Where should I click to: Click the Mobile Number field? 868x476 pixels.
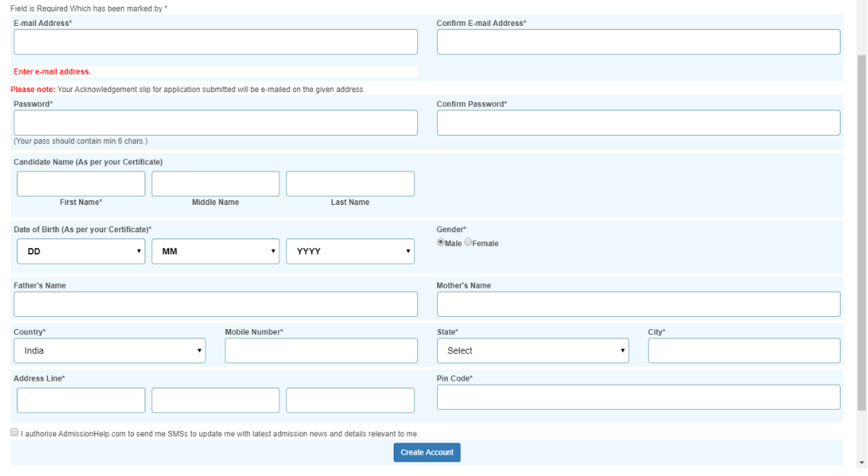321,350
